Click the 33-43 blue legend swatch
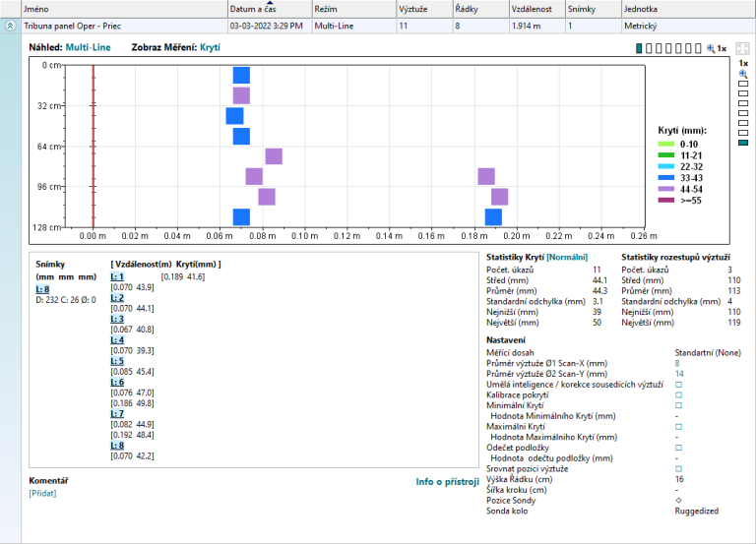The width and height of the screenshot is (756, 544). point(666,178)
